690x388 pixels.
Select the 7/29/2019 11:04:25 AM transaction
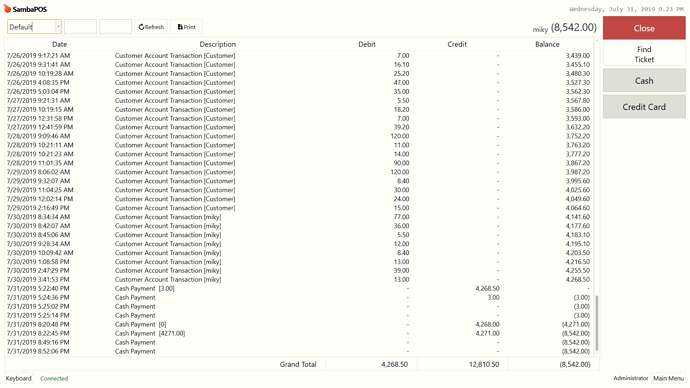click(299, 190)
